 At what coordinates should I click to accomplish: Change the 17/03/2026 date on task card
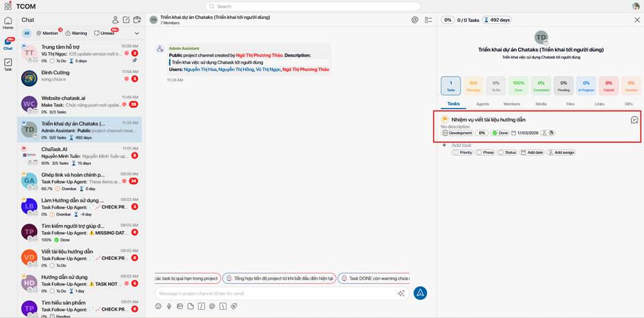(524, 133)
